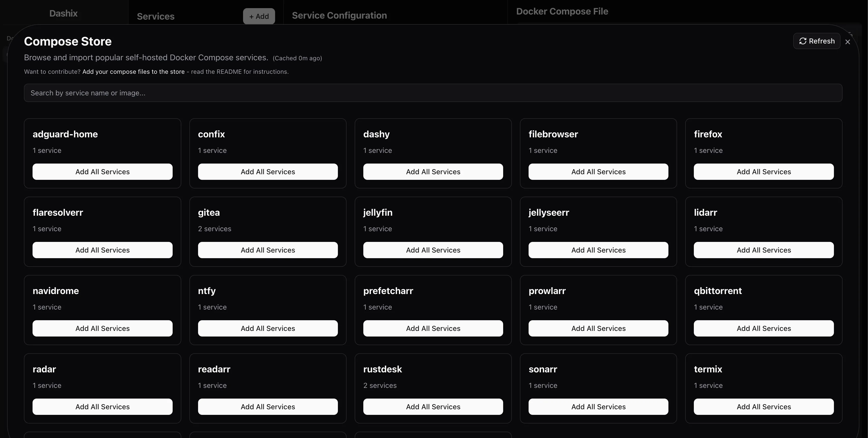
Task: Click the search by service name field
Action: pos(433,93)
